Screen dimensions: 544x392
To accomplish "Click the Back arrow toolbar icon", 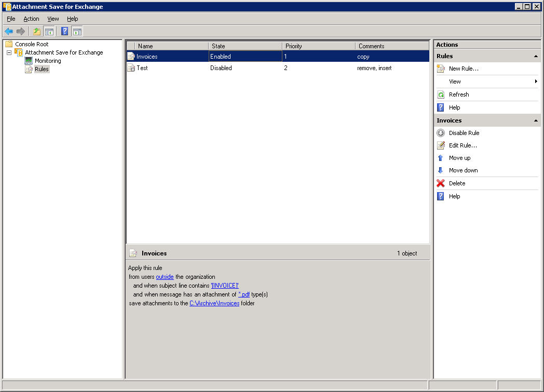I will 9,31.
